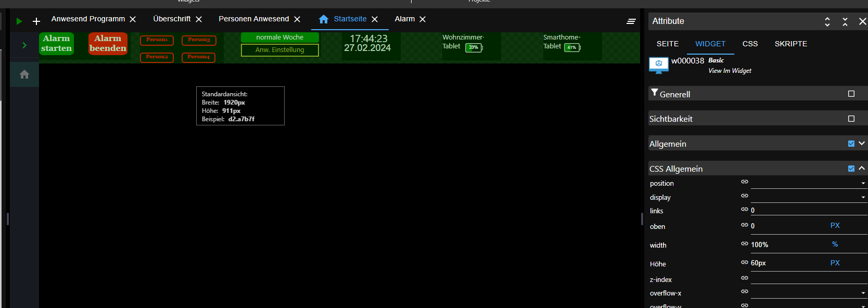Collapse all attribute groups icon
This screenshot has height=308, width=868.
[x=845, y=21]
